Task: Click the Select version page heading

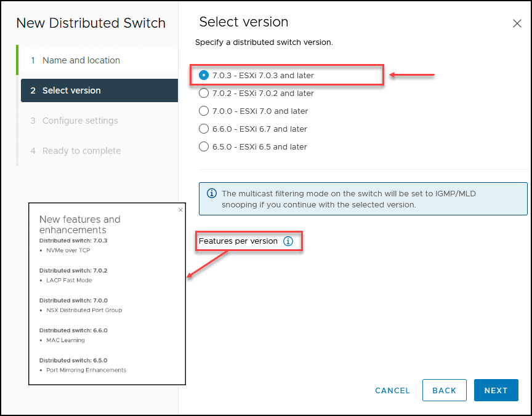Action: click(x=244, y=22)
